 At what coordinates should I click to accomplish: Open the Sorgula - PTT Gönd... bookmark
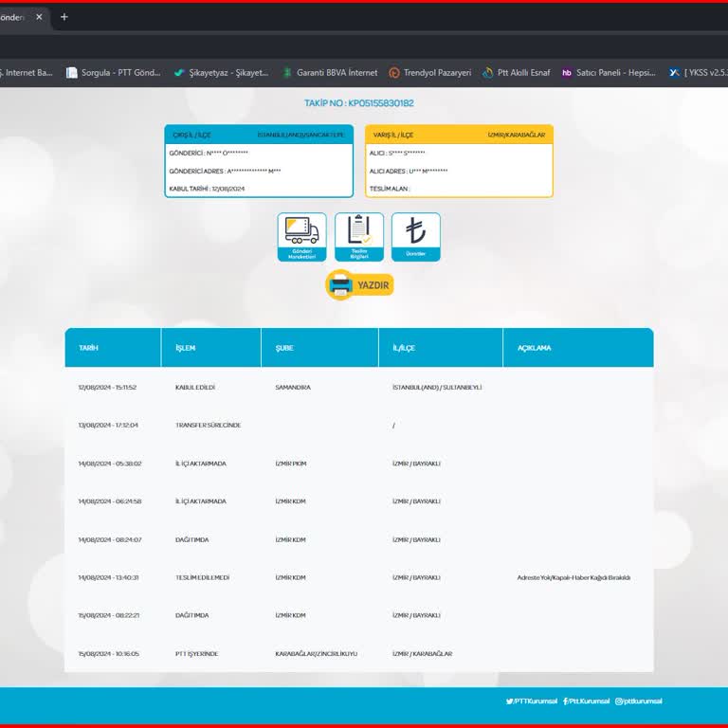pos(114,72)
